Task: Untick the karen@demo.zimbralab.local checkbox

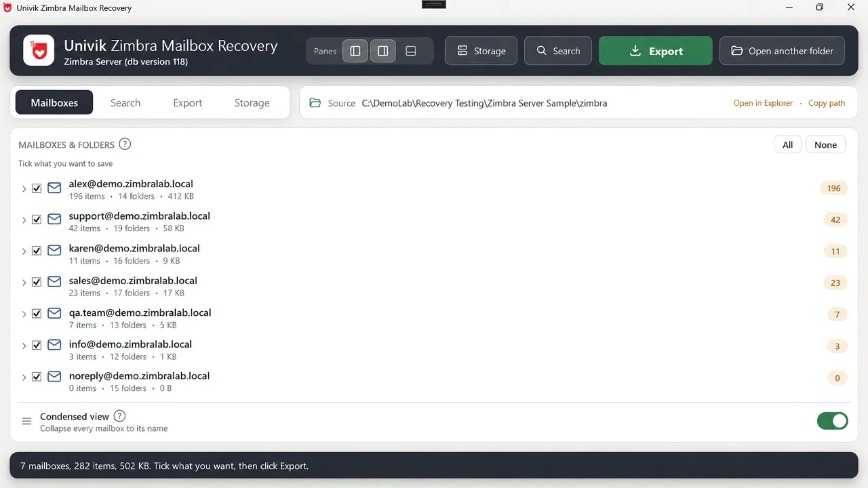Action: [37, 251]
